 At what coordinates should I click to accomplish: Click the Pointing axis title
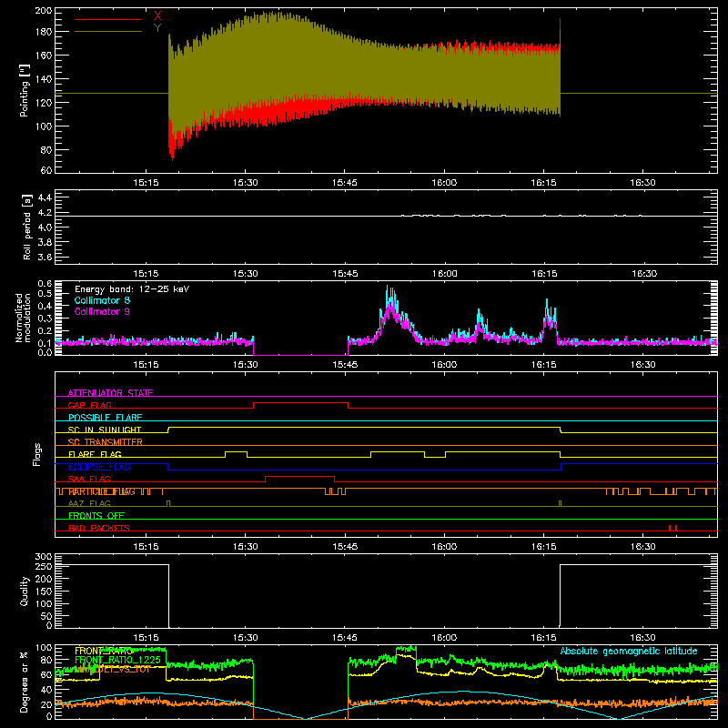tap(25, 90)
